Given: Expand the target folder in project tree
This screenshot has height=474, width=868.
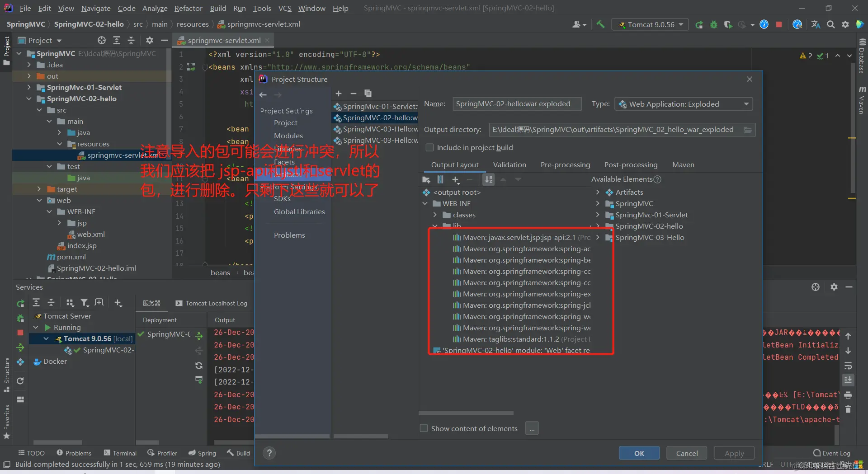Looking at the screenshot, I should tap(39, 189).
